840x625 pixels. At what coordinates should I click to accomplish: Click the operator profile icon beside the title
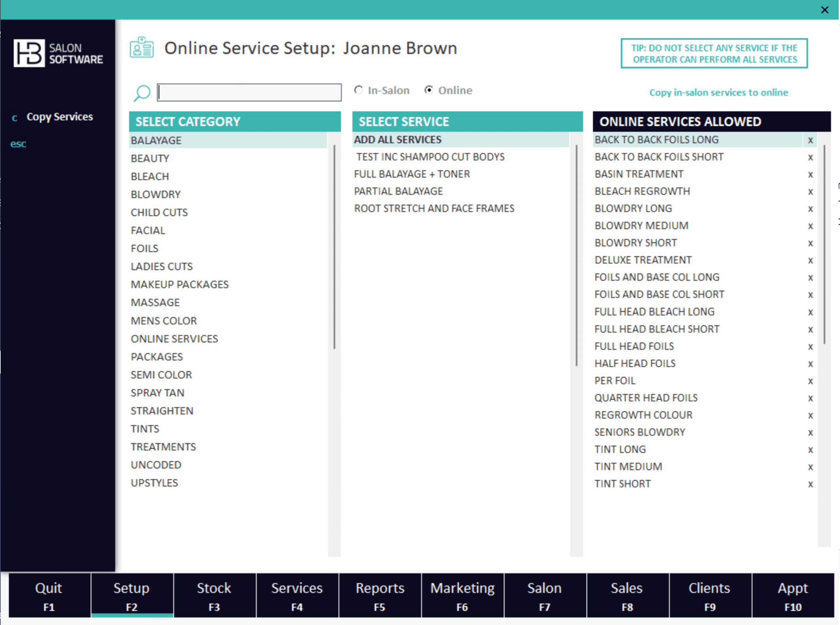coord(142,48)
